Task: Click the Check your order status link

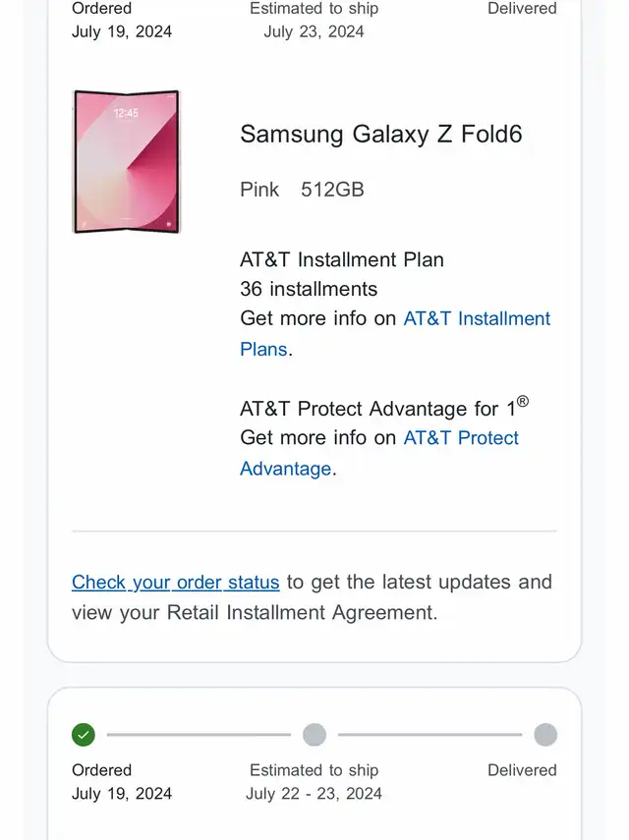Action: tap(176, 583)
